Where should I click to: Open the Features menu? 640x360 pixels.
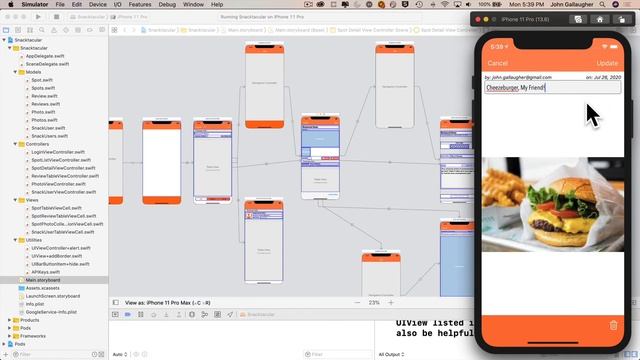(140, 4)
